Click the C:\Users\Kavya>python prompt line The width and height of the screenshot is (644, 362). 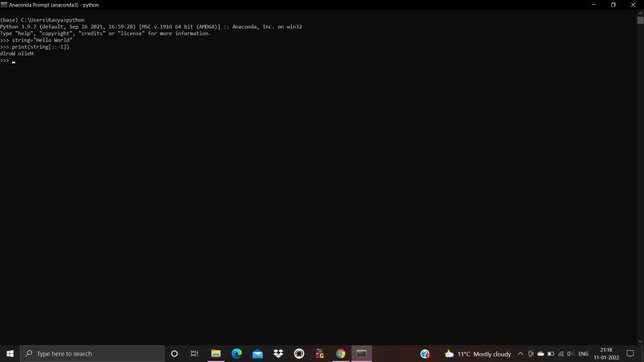click(x=42, y=20)
